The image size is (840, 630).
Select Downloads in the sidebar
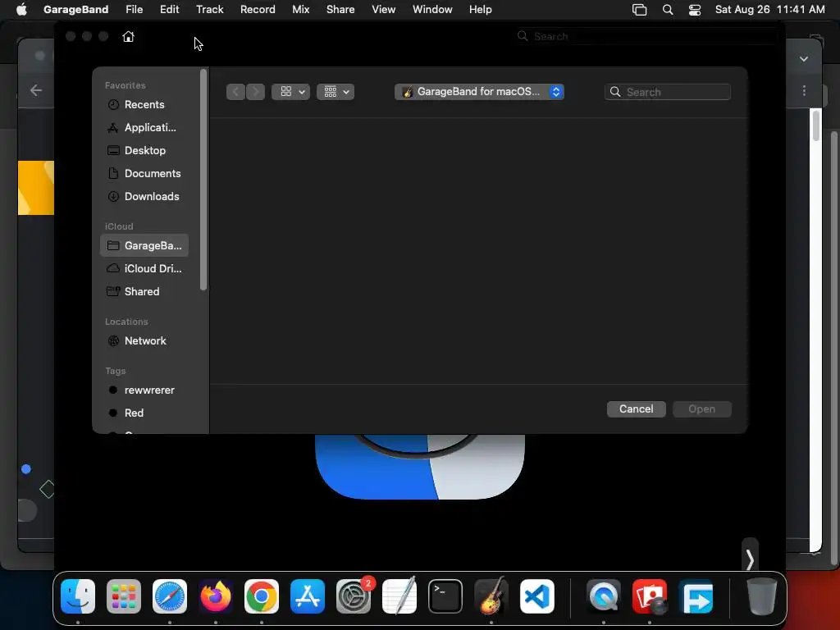[x=144, y=197]
